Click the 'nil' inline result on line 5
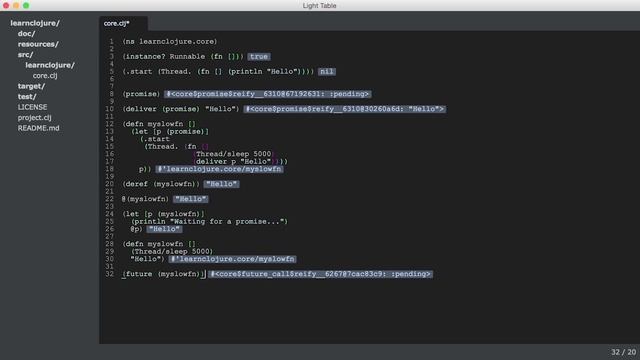Viewport: 640px width, 360px height. (327, 72)
